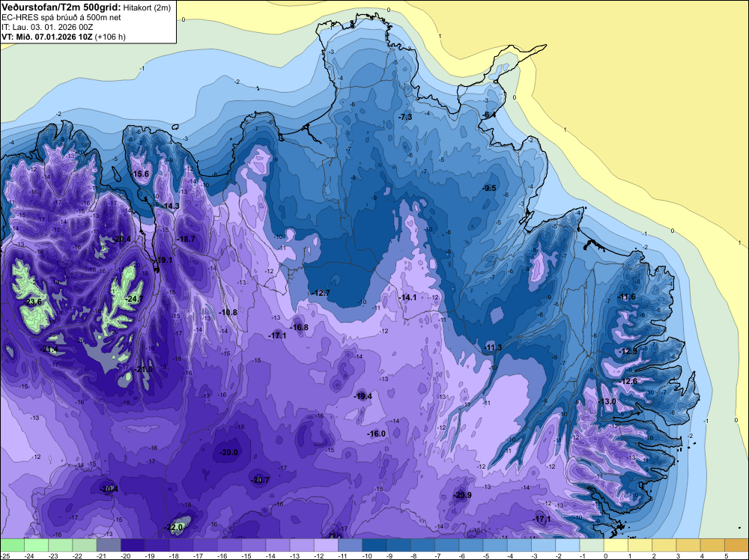Click the bold temperature value -20.0
The image size is (749, 560).
click(x=228, y=452)
